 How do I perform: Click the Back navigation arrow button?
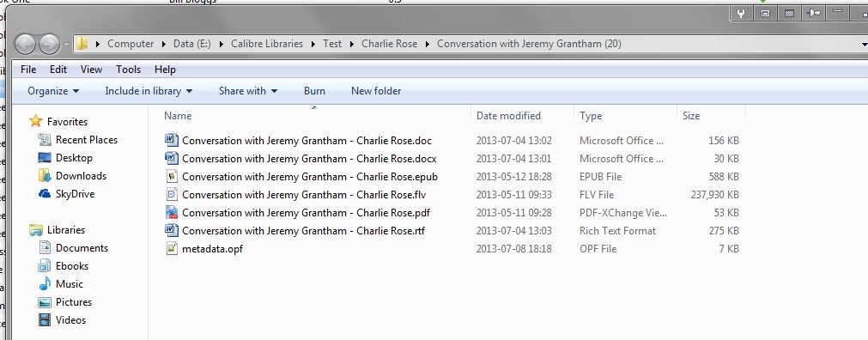point(24,44)
